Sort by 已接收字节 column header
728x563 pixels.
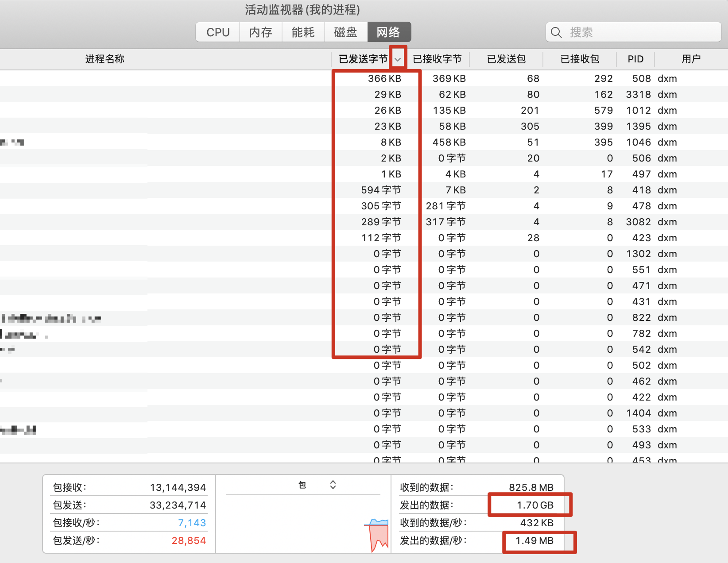[x=437, y=59]
